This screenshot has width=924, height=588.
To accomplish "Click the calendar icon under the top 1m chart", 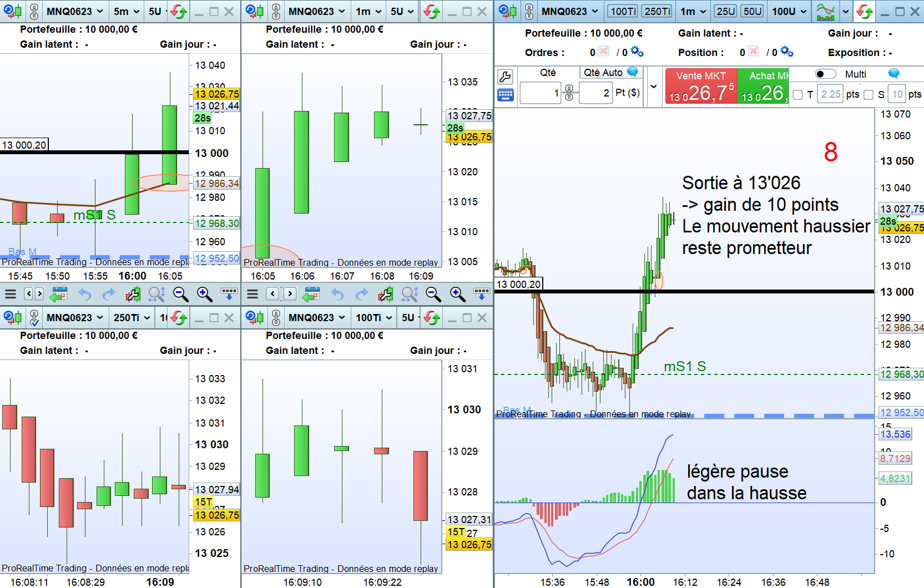I will [x=312, y=294].
